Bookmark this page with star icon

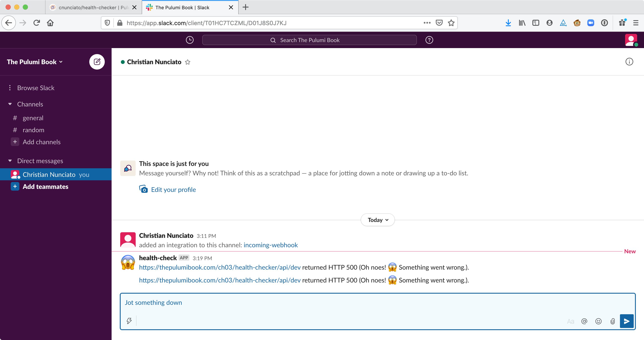tap(451, 23)
